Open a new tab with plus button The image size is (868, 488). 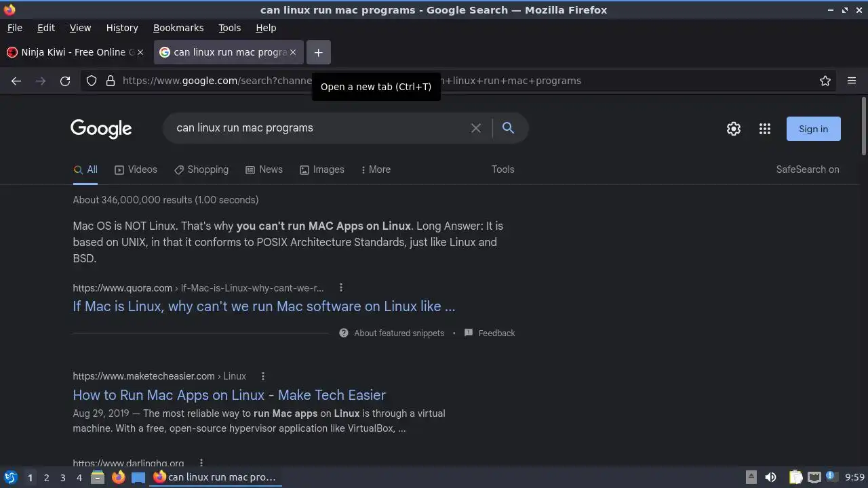click(x=318, y=52)
